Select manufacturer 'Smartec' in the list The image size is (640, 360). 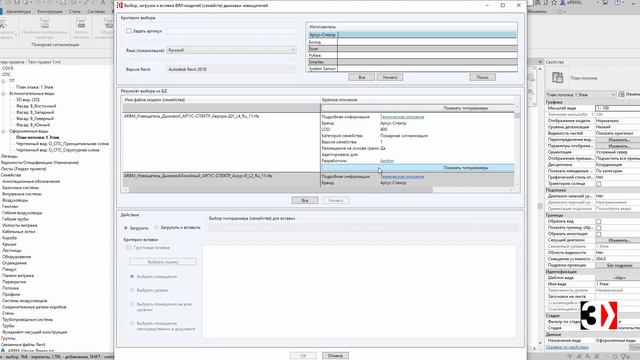412,62
